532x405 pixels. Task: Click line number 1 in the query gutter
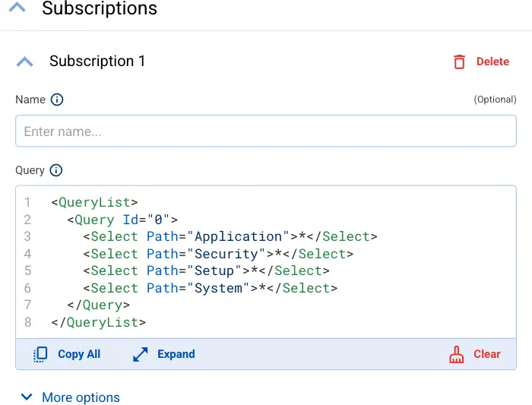27,202
